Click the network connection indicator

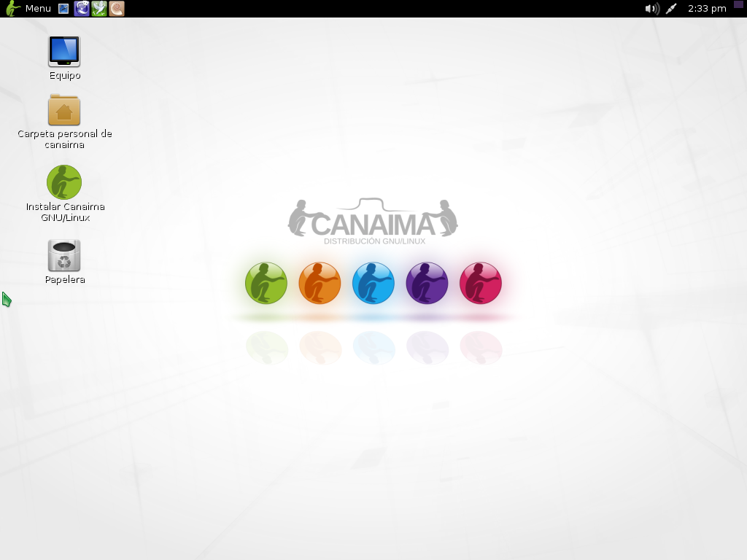point(670,8)
